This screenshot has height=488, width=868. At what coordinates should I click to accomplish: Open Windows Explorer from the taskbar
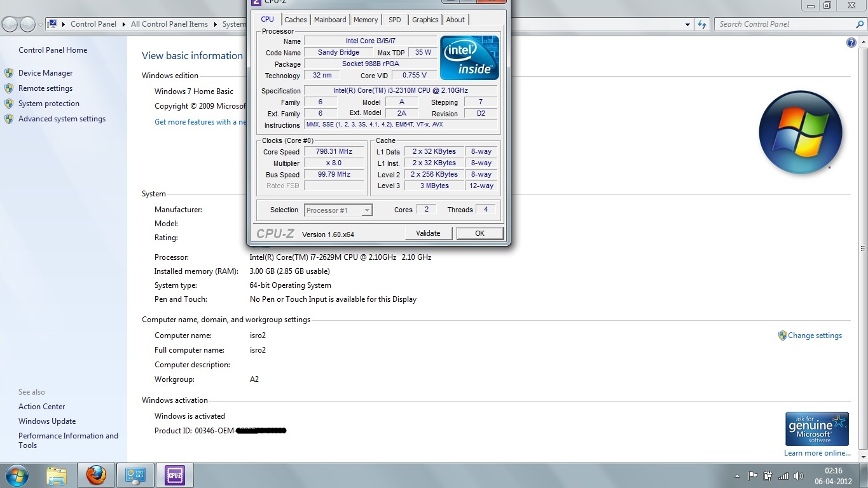[57, 475]
